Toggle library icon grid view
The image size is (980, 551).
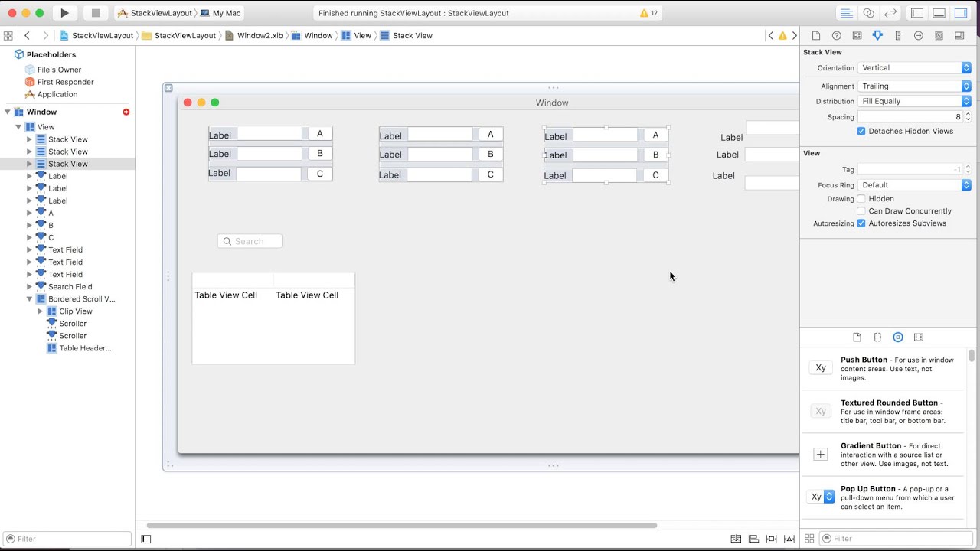pyautogui.click(x=809, y=539)
